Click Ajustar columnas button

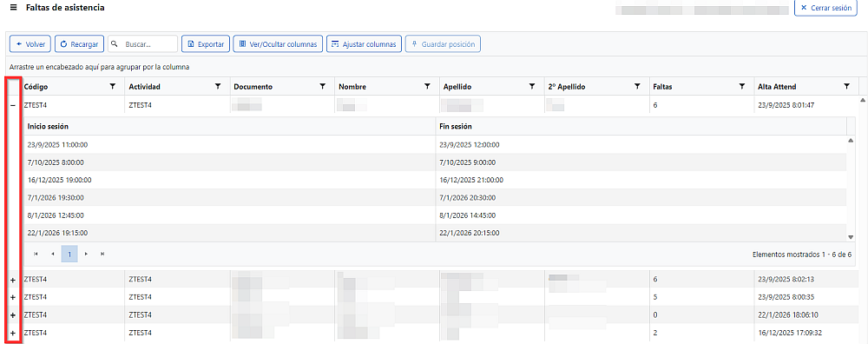[364, 44]
